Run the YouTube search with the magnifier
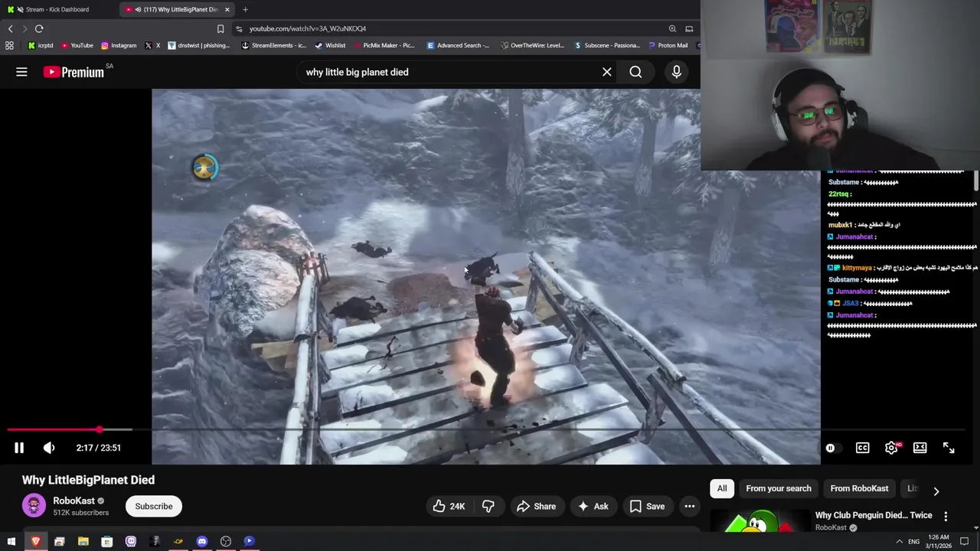This screenshot has height=551, width=980. pos(635,72)
